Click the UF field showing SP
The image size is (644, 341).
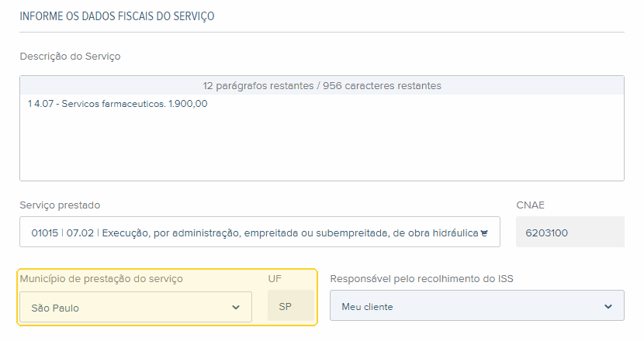tap(291, 305)
